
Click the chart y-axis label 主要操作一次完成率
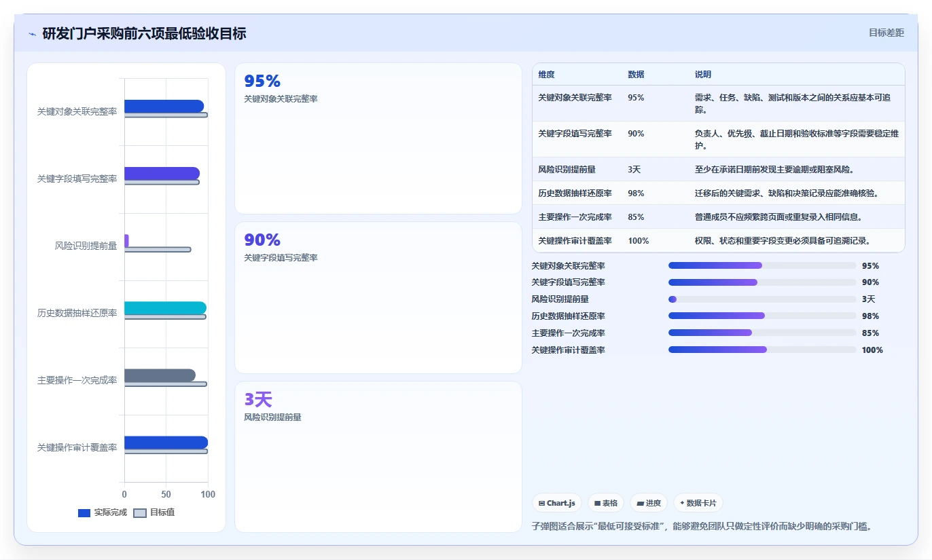[x=77, y=380]
